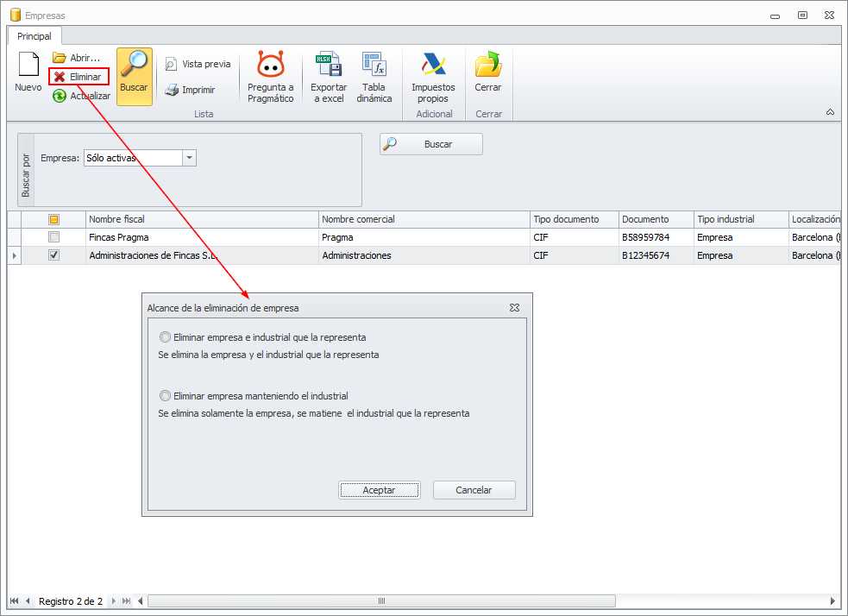The width and height of the screenshot is (848, 616).
Task: Click the Pragma commercial name cell
Action: 424,237
